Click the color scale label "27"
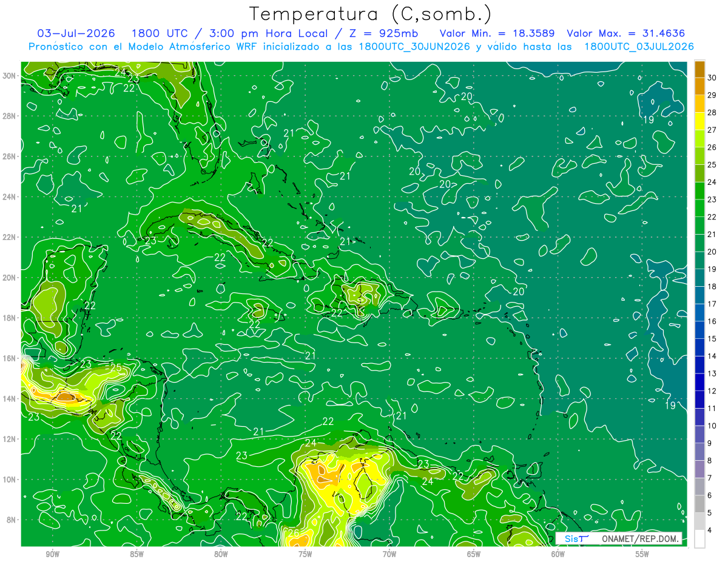The image size is (728, 562). [x=712, y=130]
